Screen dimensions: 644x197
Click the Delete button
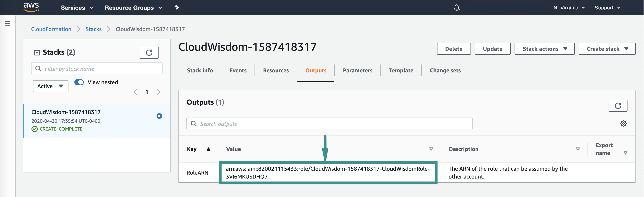pyautogui.click(x=454, y=49)
